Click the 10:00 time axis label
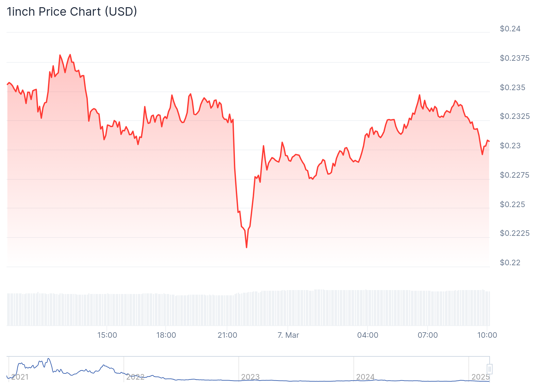This screenshot has width=537, height=392. [x=487, y=335]
